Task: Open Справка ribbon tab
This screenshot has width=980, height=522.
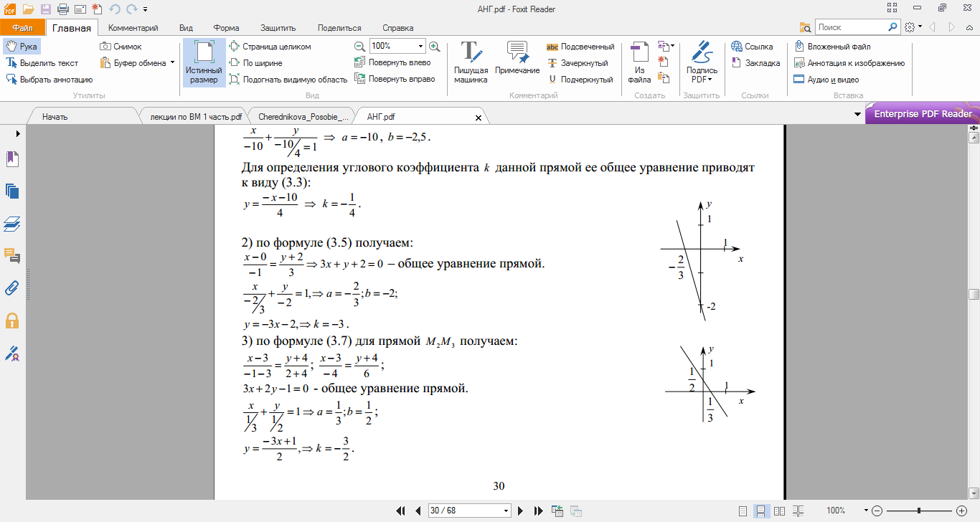Action: [x=397, y=28]
